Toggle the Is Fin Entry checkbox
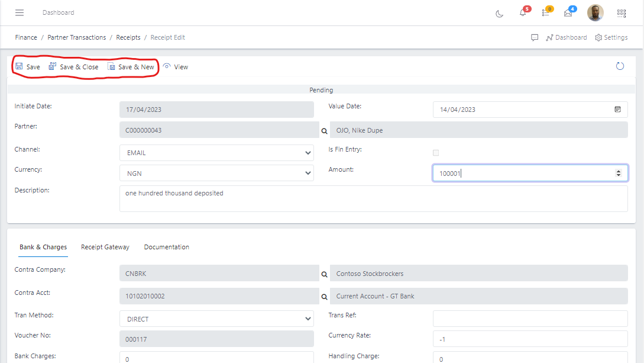The height and width of the screenshot is (363, 644). coord(436,153)
